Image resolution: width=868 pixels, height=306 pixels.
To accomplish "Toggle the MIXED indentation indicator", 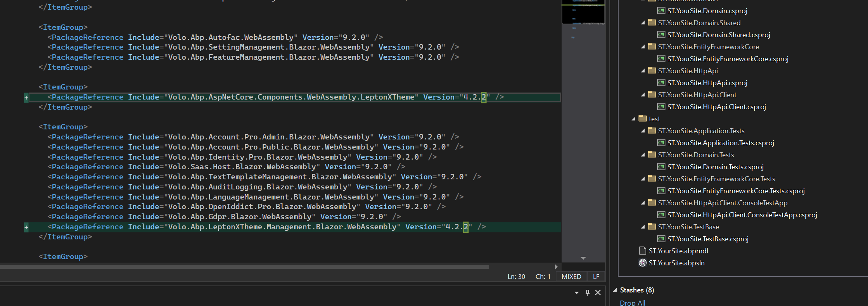I will [x=571, y=277].
